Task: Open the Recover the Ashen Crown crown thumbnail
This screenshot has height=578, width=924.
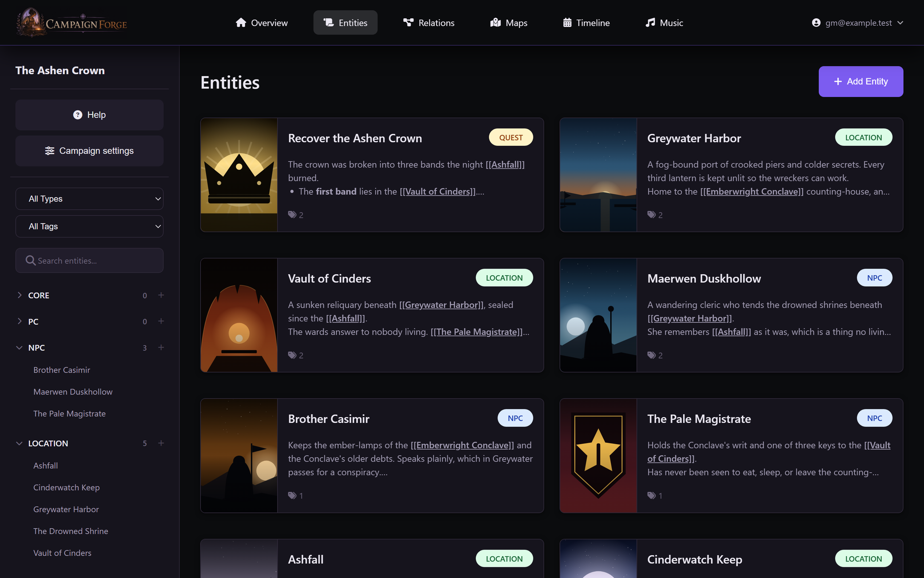Action: pos(239,175)
